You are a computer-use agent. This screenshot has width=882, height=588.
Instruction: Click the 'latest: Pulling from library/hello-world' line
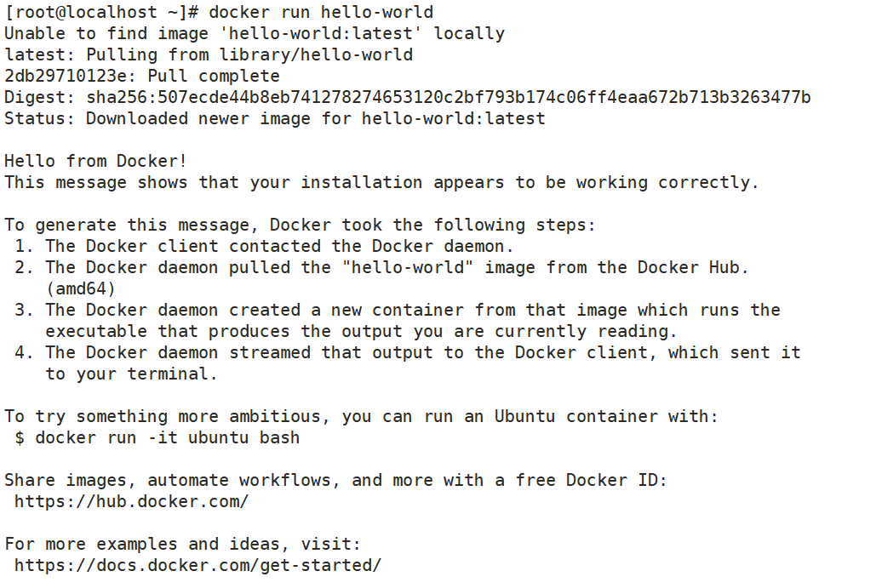[208, 54]
